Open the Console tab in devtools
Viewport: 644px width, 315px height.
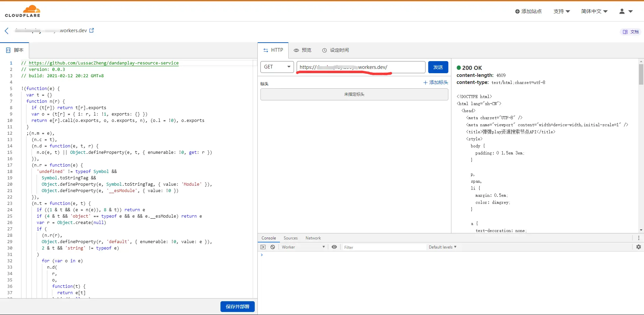[269, 238]
